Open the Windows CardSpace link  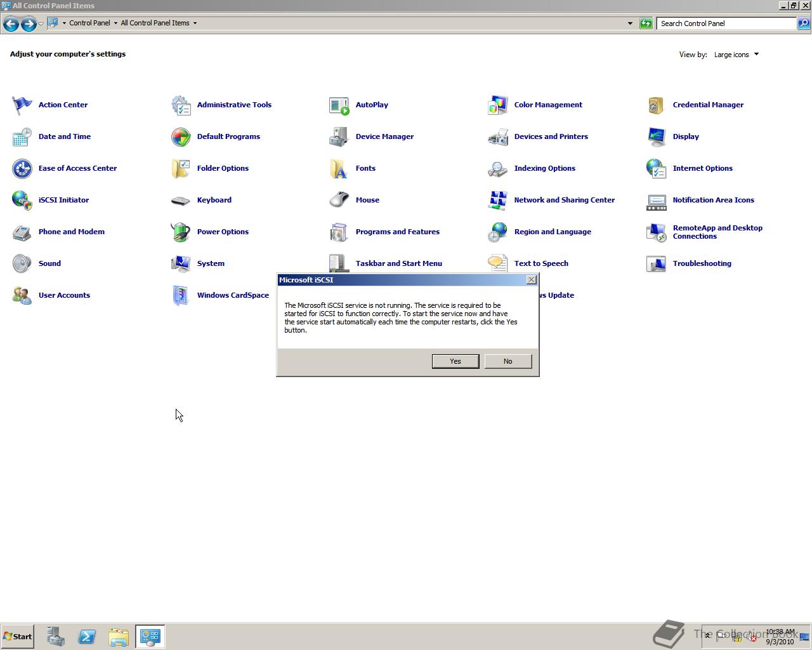point(233,295)
